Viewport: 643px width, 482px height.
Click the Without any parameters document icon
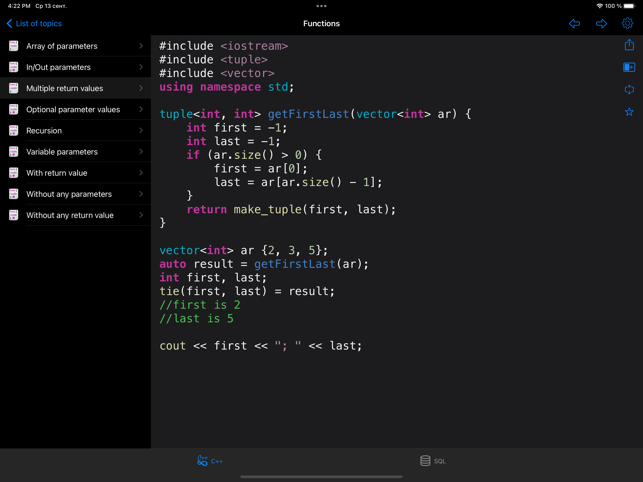coord(14,194)
